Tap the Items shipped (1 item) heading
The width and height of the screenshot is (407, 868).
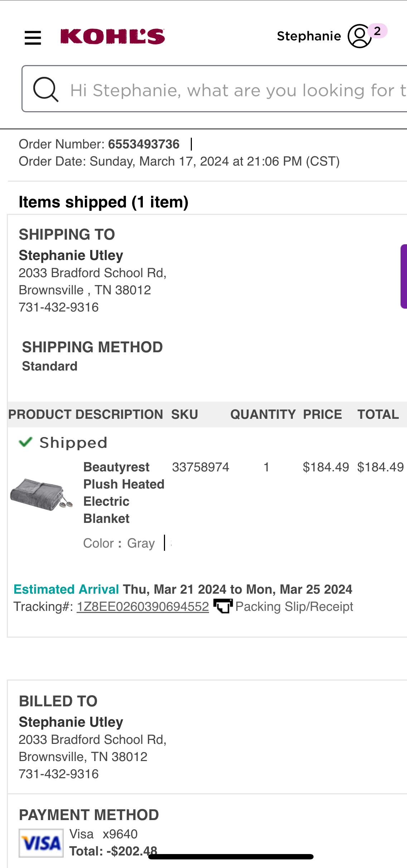click(103, 202)
